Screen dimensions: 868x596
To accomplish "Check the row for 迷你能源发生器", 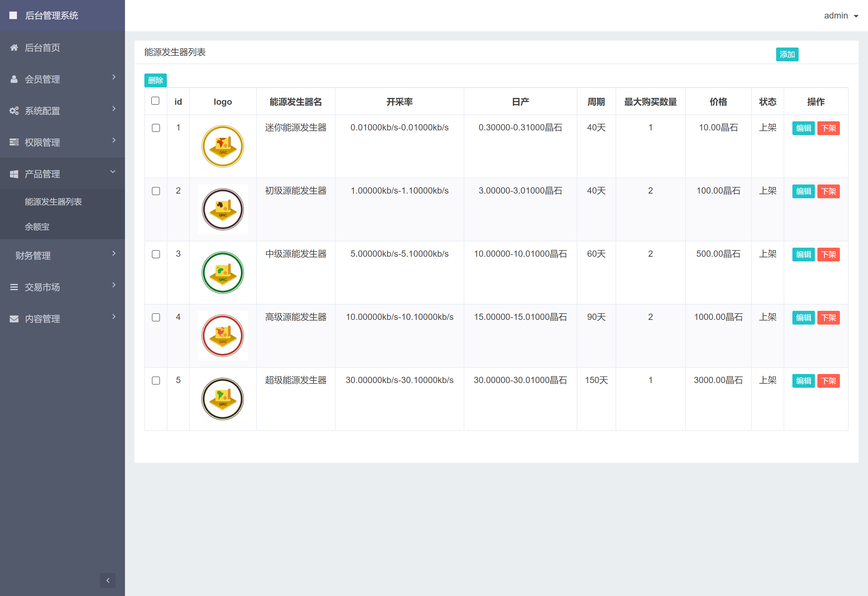I will (156, 128).
